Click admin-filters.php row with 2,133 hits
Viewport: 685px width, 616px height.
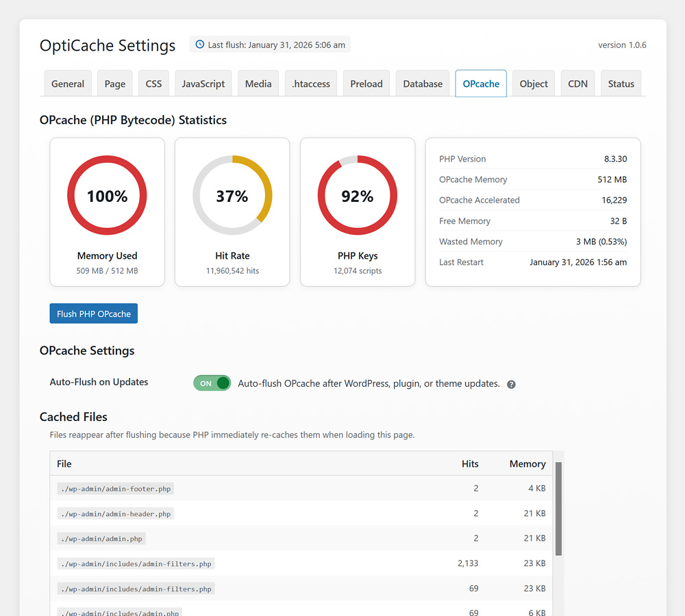coord(301,563)
